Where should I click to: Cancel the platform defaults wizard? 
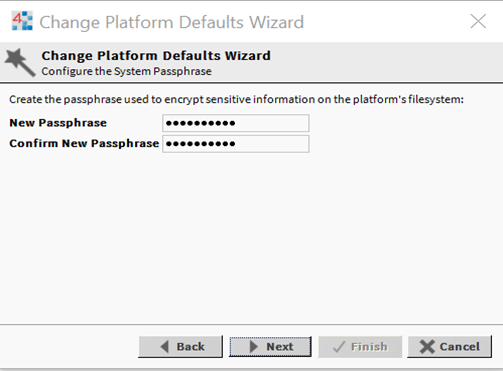[449, 347]
